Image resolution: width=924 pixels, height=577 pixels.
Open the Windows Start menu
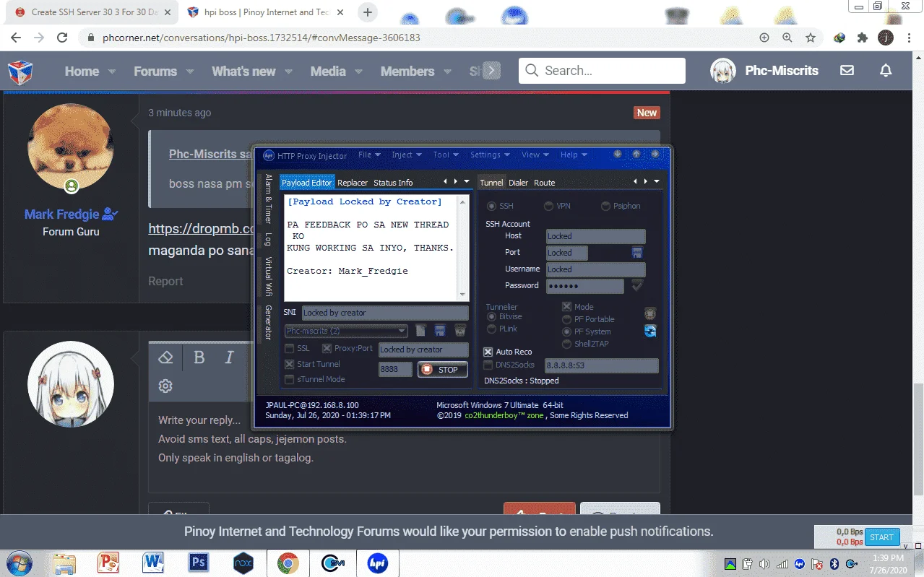click(x=19, y=563)
